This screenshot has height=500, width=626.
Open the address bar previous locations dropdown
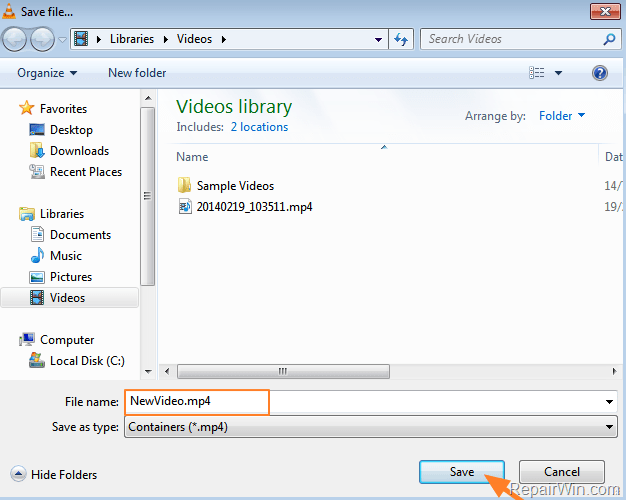[x=378, y=39]
